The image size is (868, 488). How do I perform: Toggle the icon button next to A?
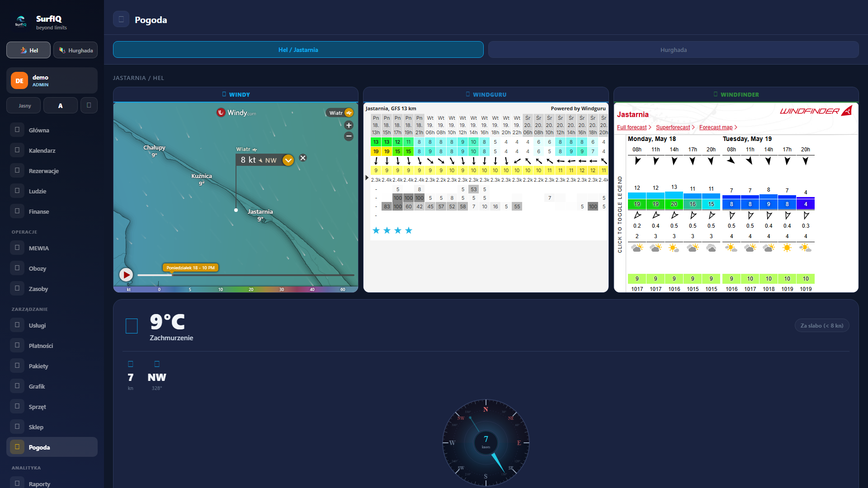(89, 105)
